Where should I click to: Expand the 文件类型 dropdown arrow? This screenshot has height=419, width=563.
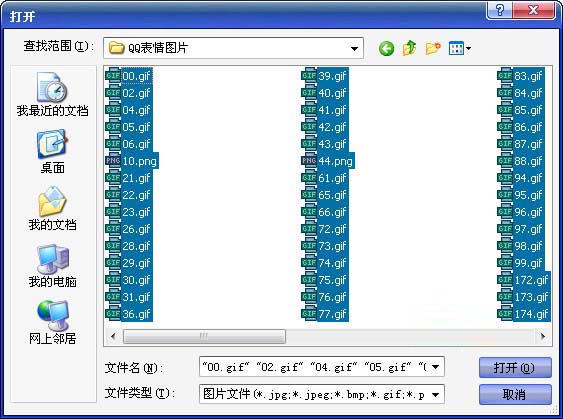[436, 395]
